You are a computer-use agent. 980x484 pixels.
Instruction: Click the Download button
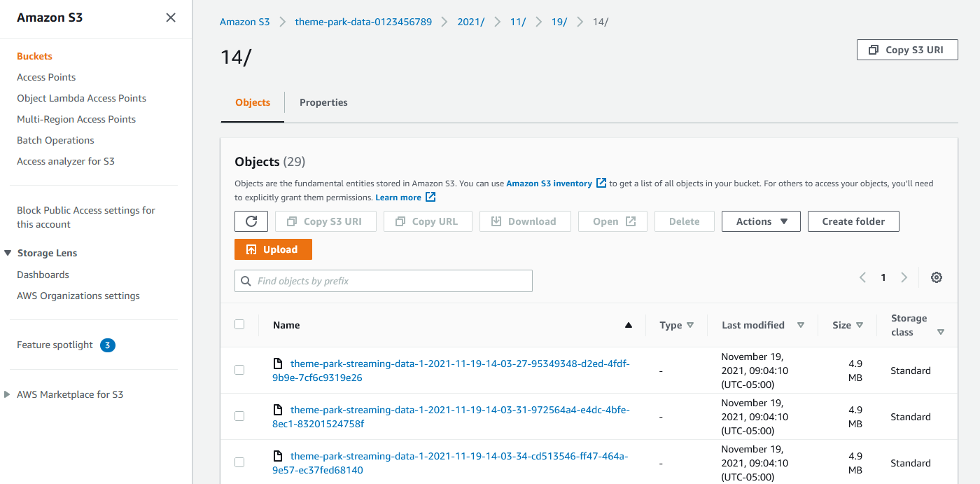click(525, 221)
